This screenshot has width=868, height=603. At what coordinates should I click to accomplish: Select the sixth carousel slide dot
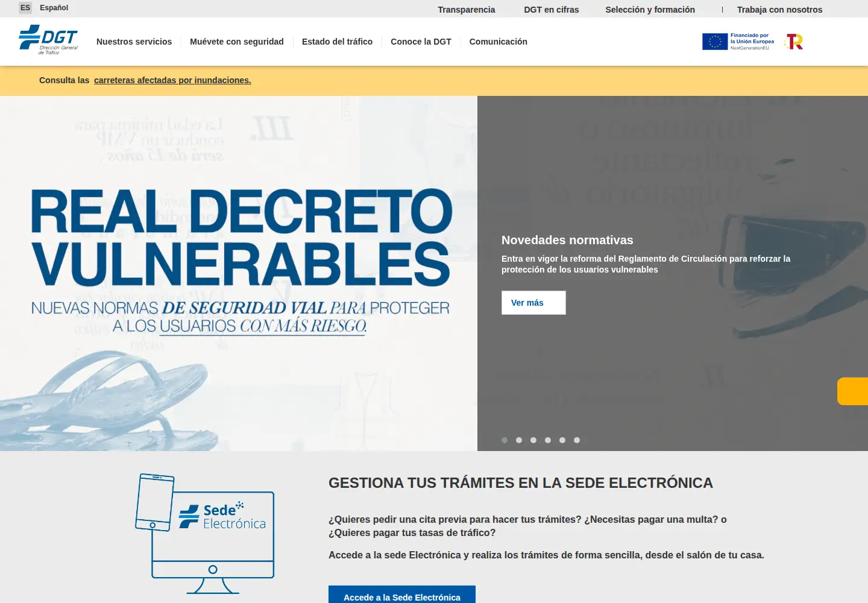tap(577, 440)
